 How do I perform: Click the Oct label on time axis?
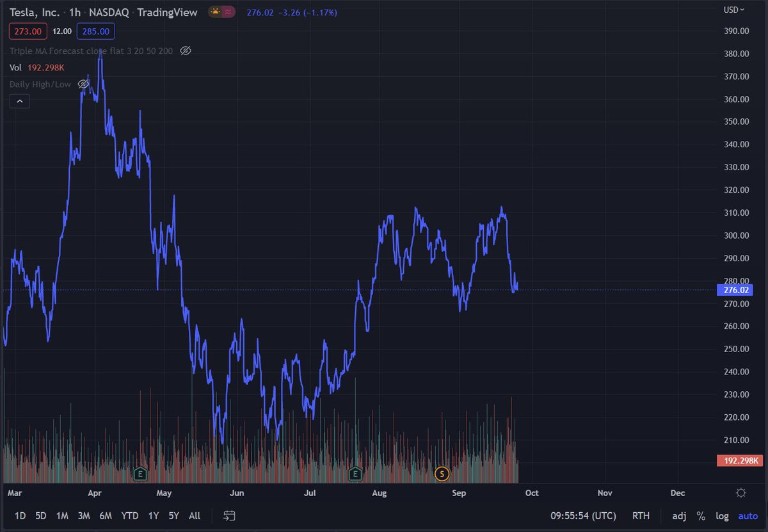(532, 493)
